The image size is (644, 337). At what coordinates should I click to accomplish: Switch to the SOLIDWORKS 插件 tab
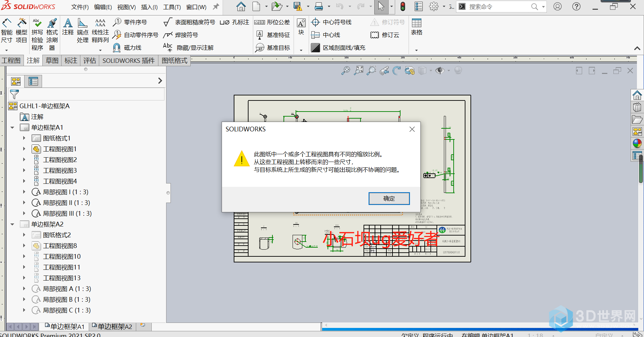tap(128, 60)
